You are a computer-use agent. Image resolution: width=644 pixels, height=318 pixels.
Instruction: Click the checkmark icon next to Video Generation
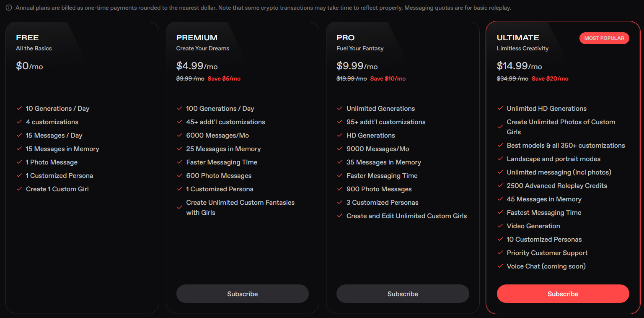[x=500, y=226]
